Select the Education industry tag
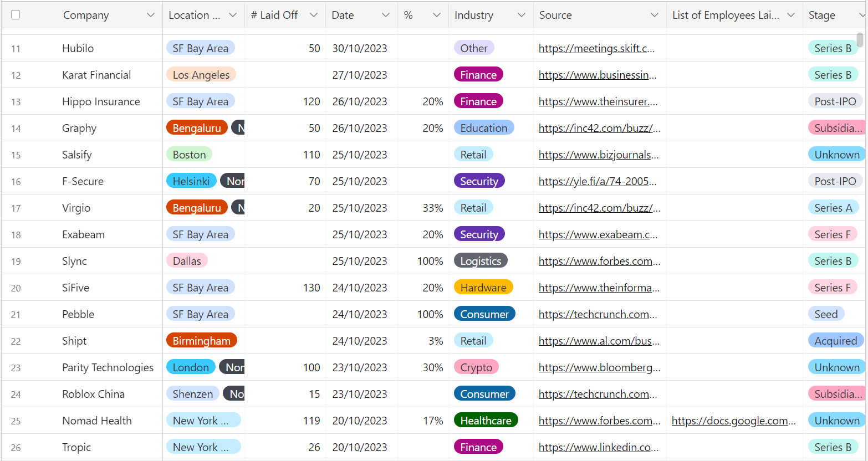Viewport: 868px width, 461px height. coord(484,128)
